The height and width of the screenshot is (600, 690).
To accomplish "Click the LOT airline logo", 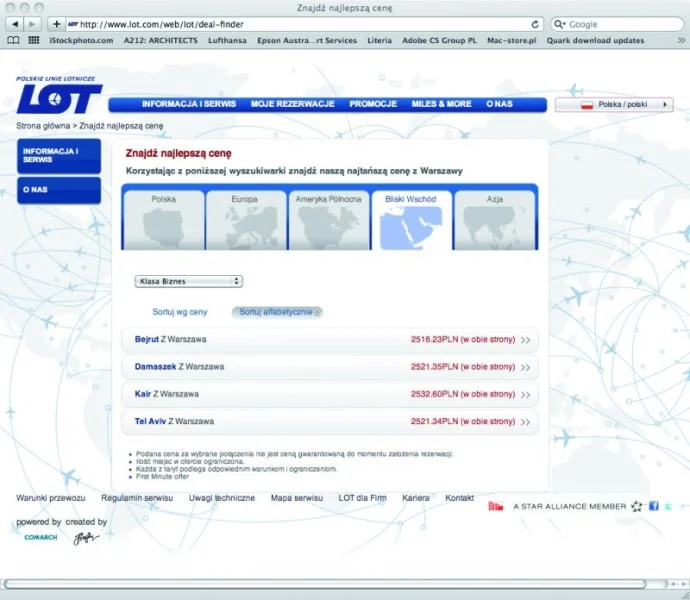I will (58, 98).
